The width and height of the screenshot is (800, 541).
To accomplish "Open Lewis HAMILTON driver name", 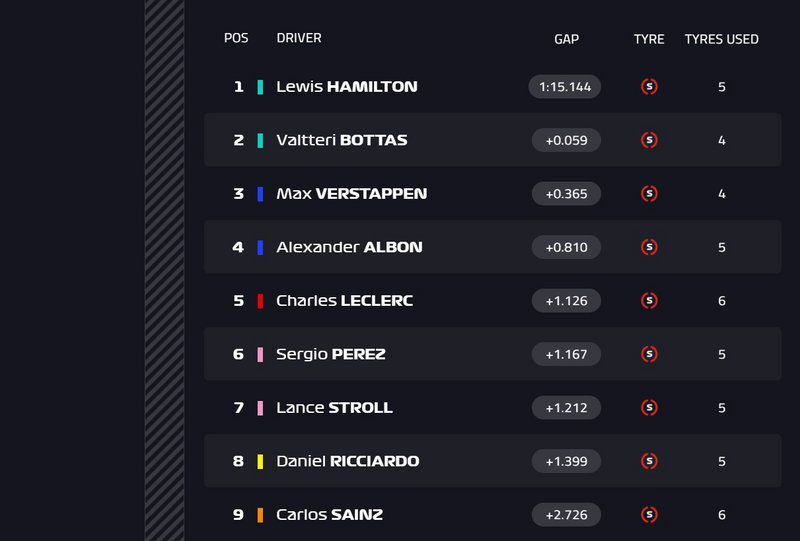I will coord(346,87).
